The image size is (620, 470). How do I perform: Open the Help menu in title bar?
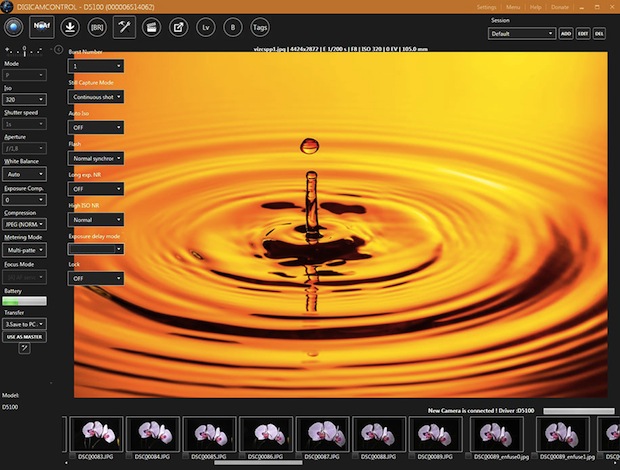click(535, 7)
